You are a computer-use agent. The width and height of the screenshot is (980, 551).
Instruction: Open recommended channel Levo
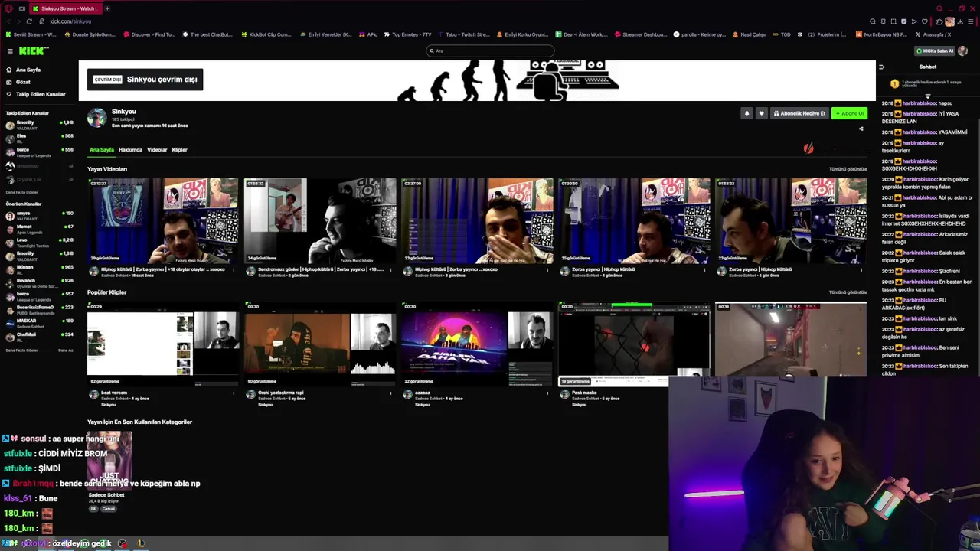point(38,242)
